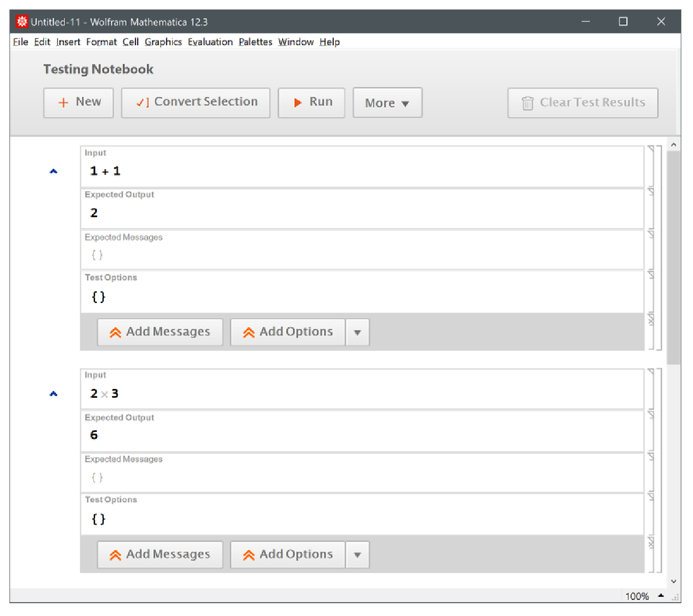Add Messages to the first test
This screenshot has width=693, height=616.
point(160,332)
